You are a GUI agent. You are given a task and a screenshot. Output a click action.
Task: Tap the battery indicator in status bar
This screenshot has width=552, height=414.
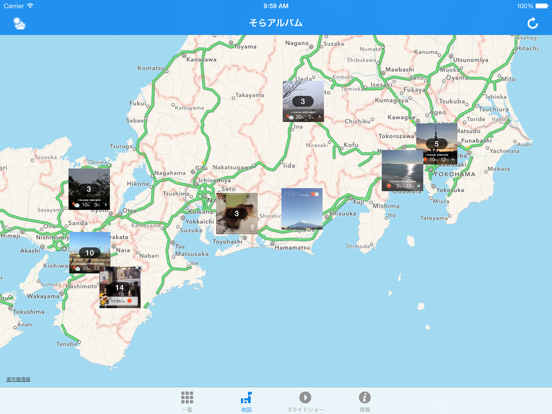[x=541, y=6]
